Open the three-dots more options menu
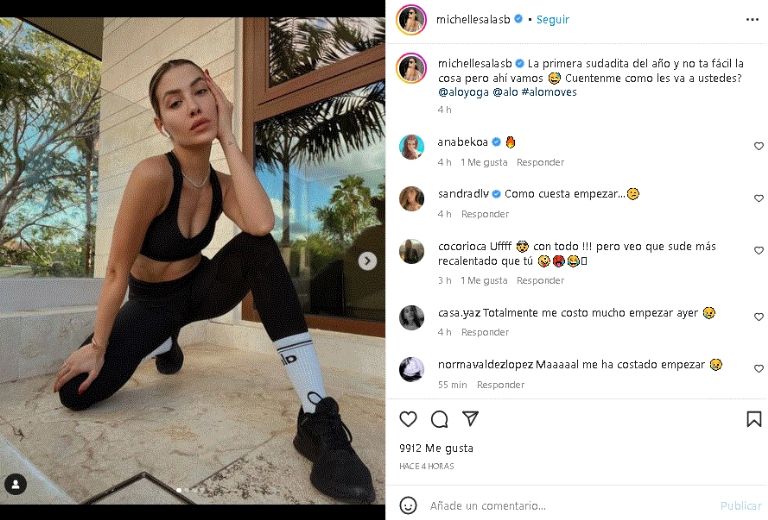 [x=752, y=19]
